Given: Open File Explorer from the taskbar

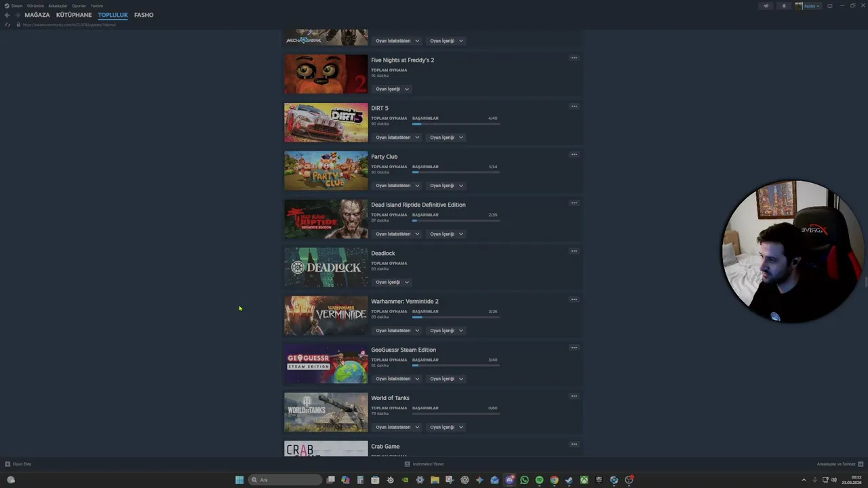Looking at the screenshot, I should click(x=435, y=480).
